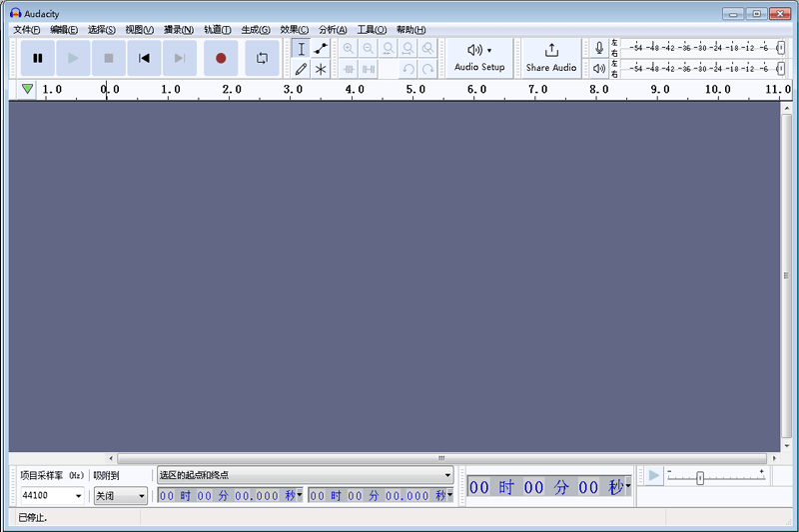Select the Selection (I-beam) tool
Screen dimensions: 799x532
point(301,49)
